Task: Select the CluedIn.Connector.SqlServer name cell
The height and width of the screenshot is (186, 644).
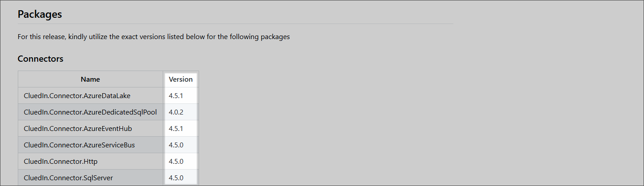Action: point(68,178)
